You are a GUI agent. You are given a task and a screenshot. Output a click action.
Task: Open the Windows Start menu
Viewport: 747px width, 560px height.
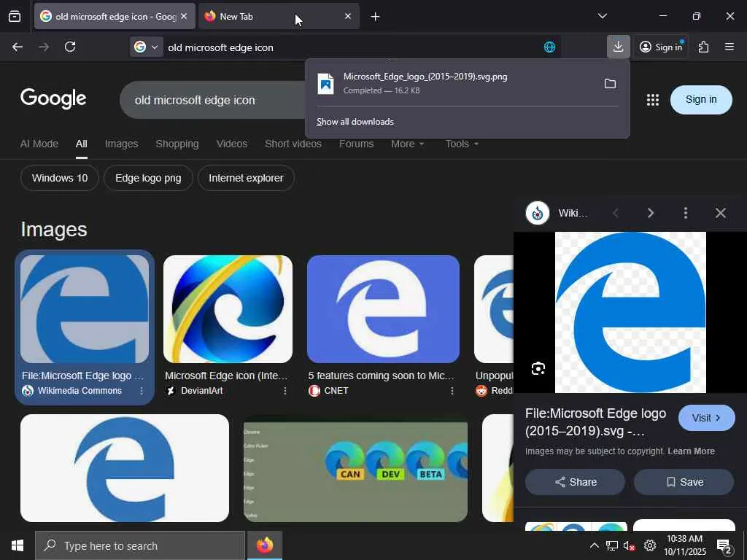click(x=18, y=545)
